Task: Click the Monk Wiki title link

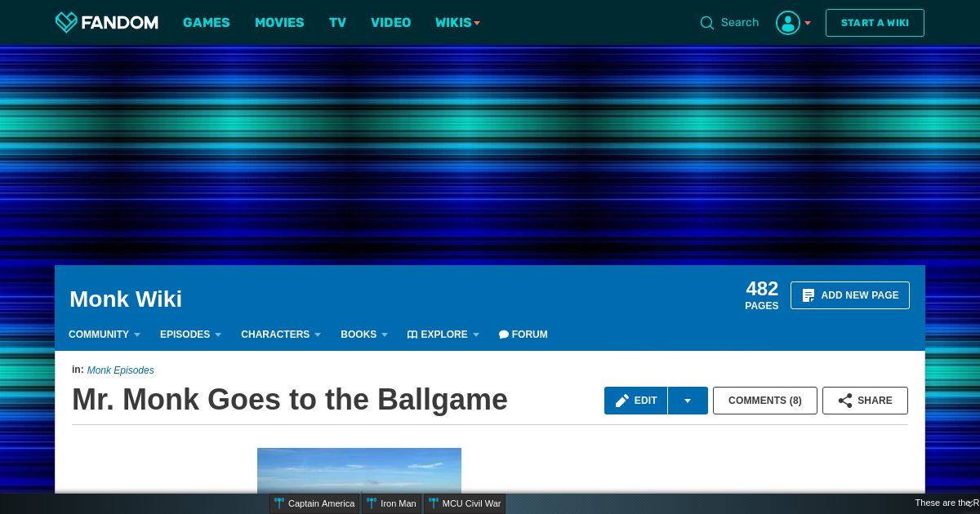Action: click(x=126, y=299)
